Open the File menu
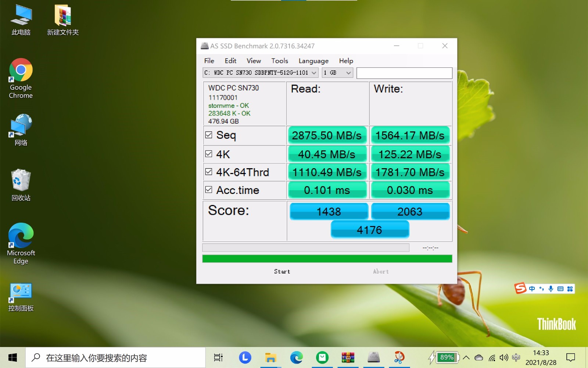Image resolution: width=588 pixels, height=368 pixels. (209, 61)
